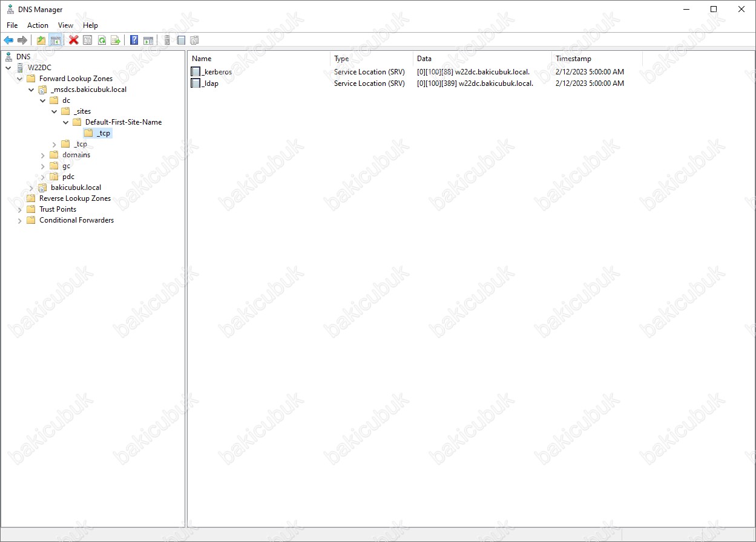Click the Conditional Forwarders folder icon
This screenshot has height=542, width=756.
click(31, 220)
